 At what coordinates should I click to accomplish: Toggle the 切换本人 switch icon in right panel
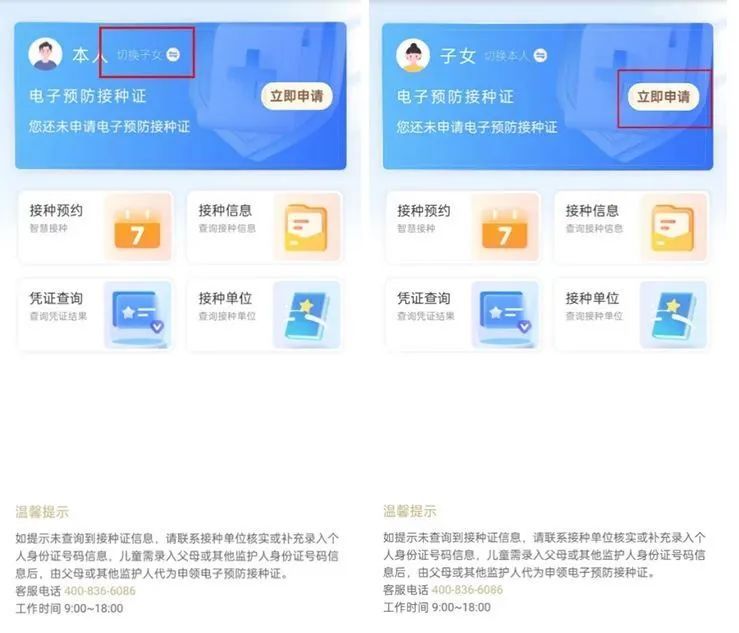[540, 55]
